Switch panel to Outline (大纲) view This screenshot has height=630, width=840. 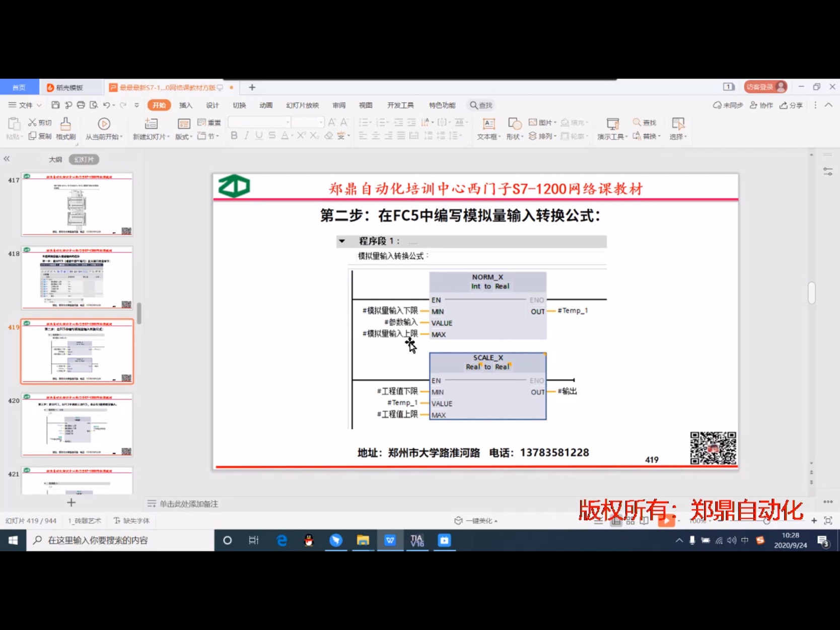click(x=55, y=159)
